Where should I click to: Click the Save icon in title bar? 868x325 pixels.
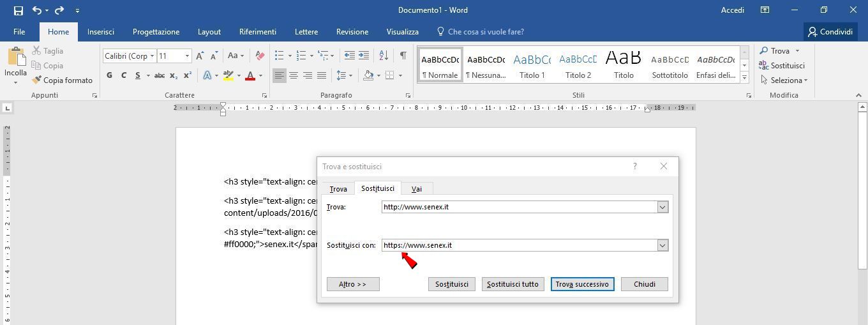pyautogui.click(x=18, y=10)
